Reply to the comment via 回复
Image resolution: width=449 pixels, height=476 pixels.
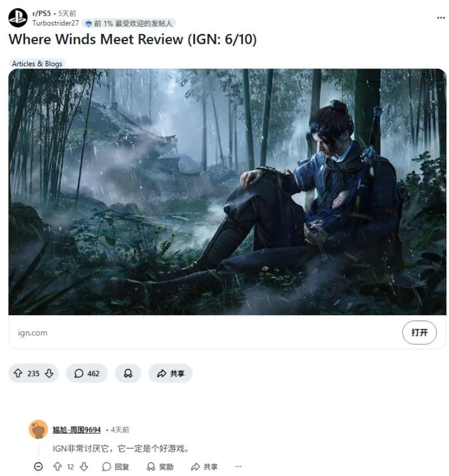116,467
